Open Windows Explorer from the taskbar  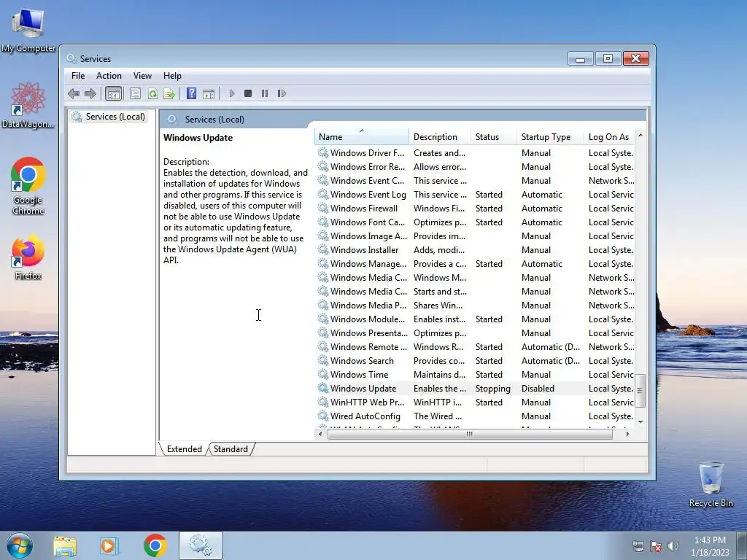pos(65,546)
